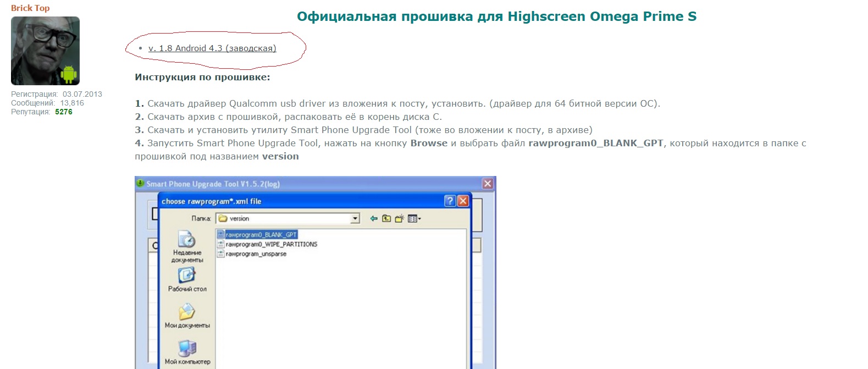Click the registration date 03.07.2013

click(x=82, y=94)
